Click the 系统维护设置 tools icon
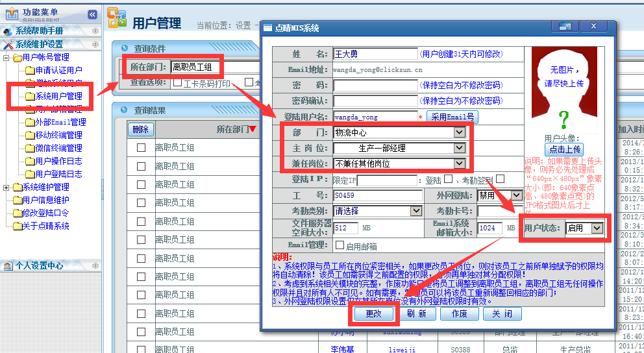644x353 pixels. click(8, 44)
